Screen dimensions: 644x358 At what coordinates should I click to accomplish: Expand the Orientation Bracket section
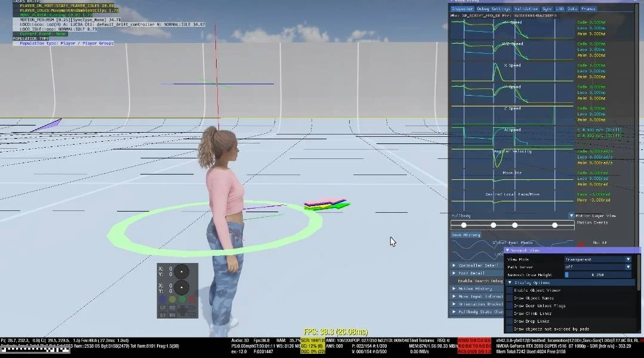(x=477, y=304)
